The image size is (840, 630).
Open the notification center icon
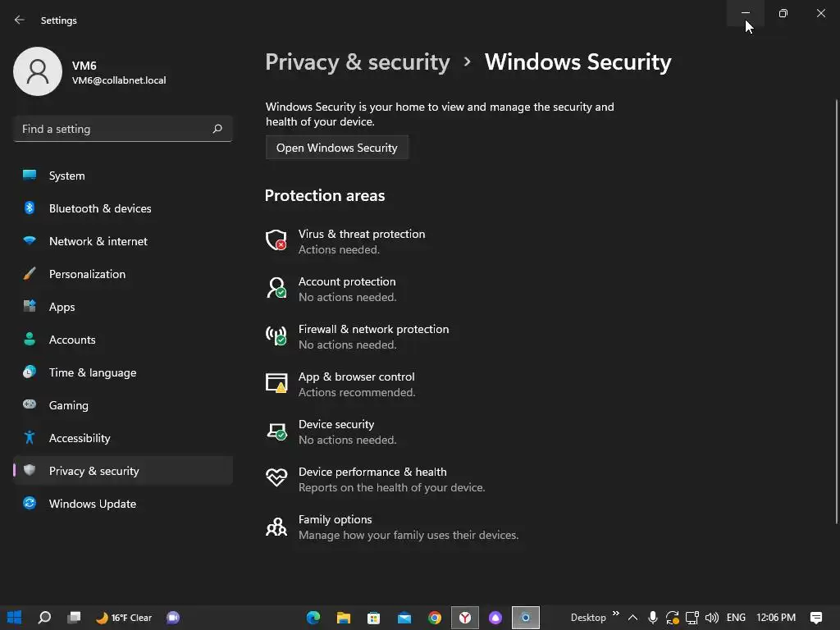click(x=816, y=618)
